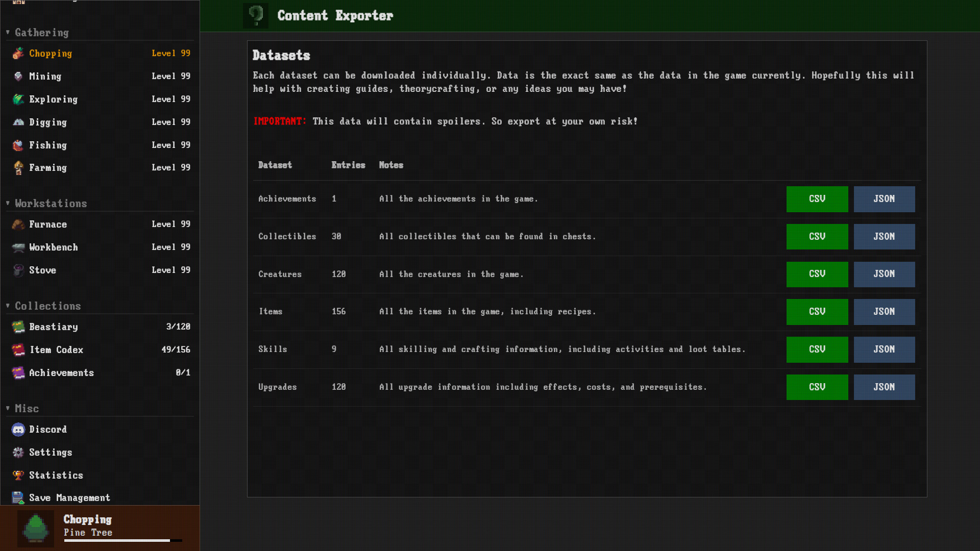Viewport: 980px width, 551px height.
Task: Download Creatures dataset as JSON
Action: (x=884, y=274)
